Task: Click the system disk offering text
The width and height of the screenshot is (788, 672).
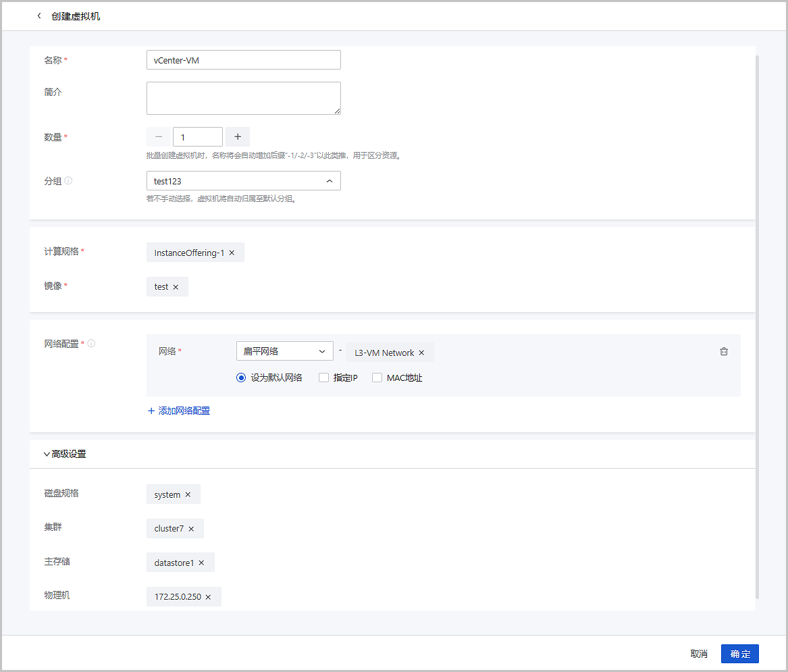Action: pos(167,494)
